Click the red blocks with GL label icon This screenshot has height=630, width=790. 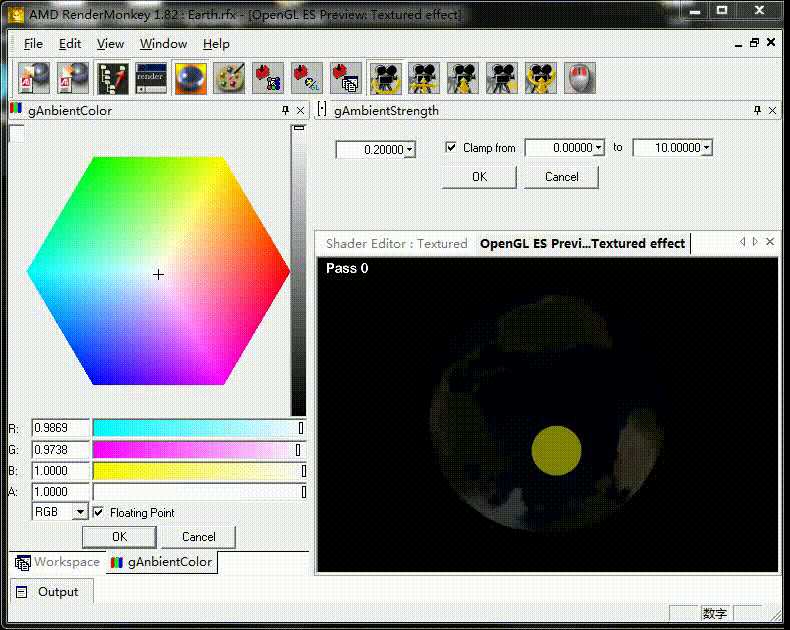307,78
